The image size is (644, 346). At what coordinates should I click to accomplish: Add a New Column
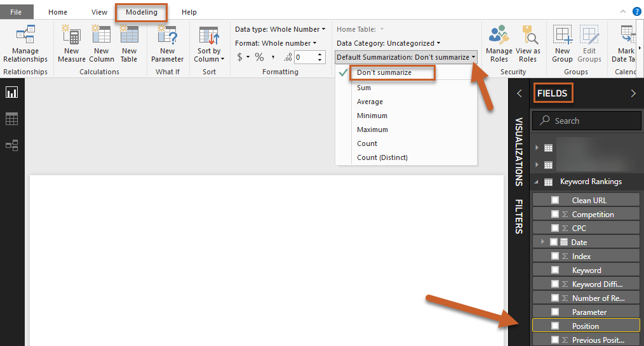(101, 44)
